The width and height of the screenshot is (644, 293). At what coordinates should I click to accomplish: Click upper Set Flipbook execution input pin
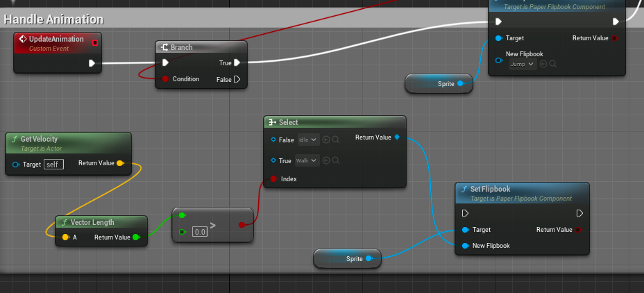click(498, 22)
